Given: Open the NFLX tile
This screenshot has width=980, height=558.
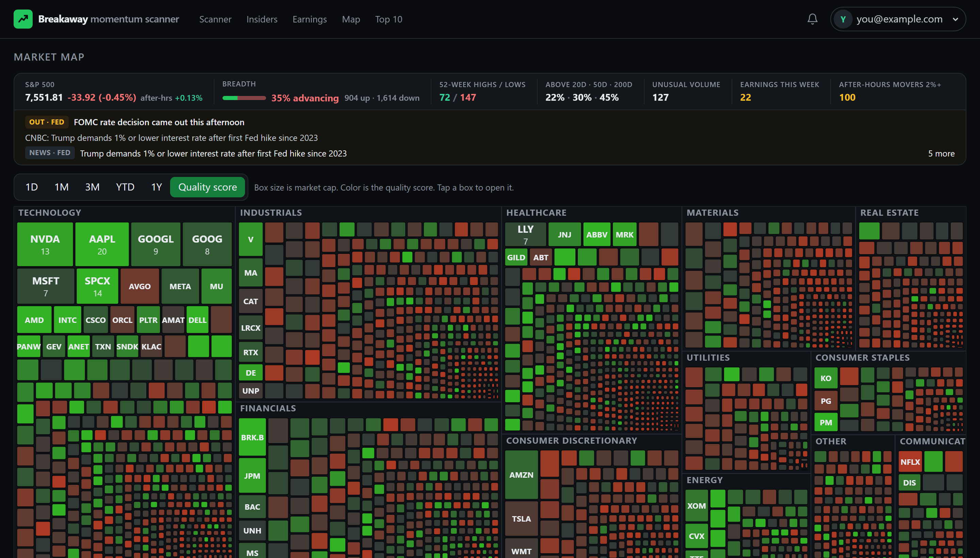Looking at the screenshot, I should [910, 461].
